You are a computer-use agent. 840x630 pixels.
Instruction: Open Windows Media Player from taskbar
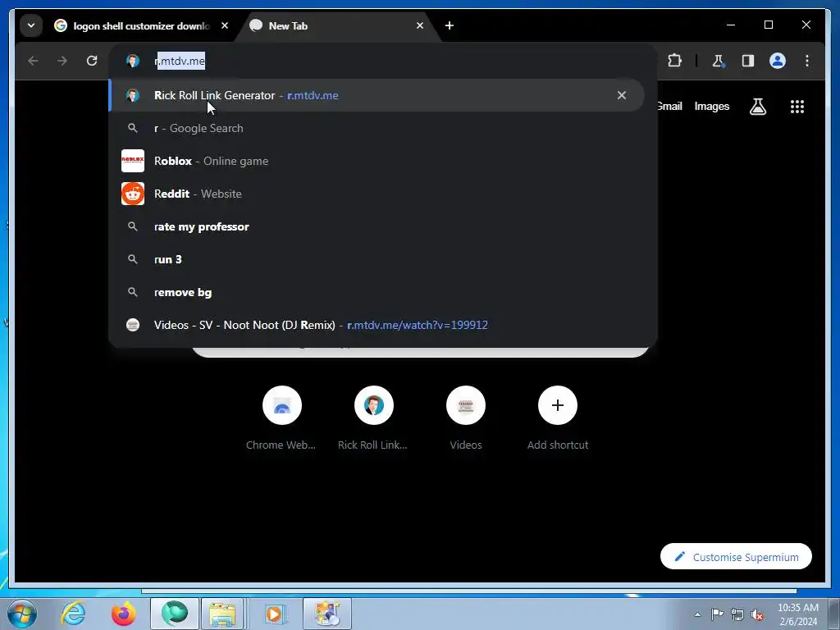276,614
